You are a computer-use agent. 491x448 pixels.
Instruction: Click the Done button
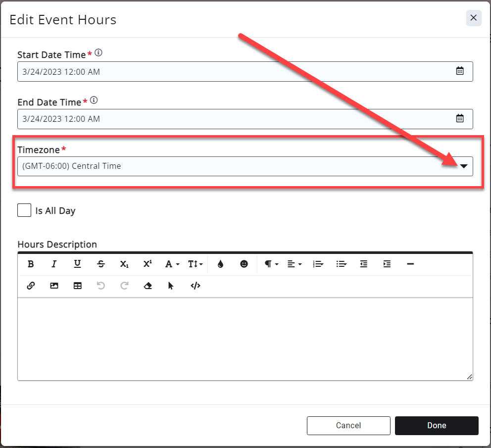point(437,425)
